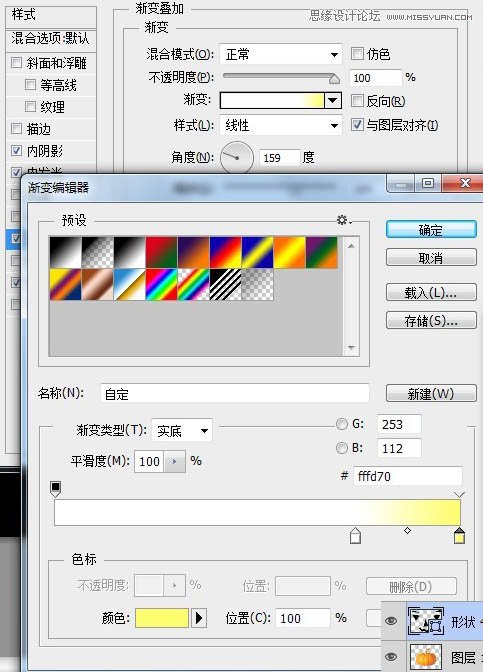Viewport: 483px width, 672px height.
Task: Click the 新建(W) button
Action: pos(431,393)
